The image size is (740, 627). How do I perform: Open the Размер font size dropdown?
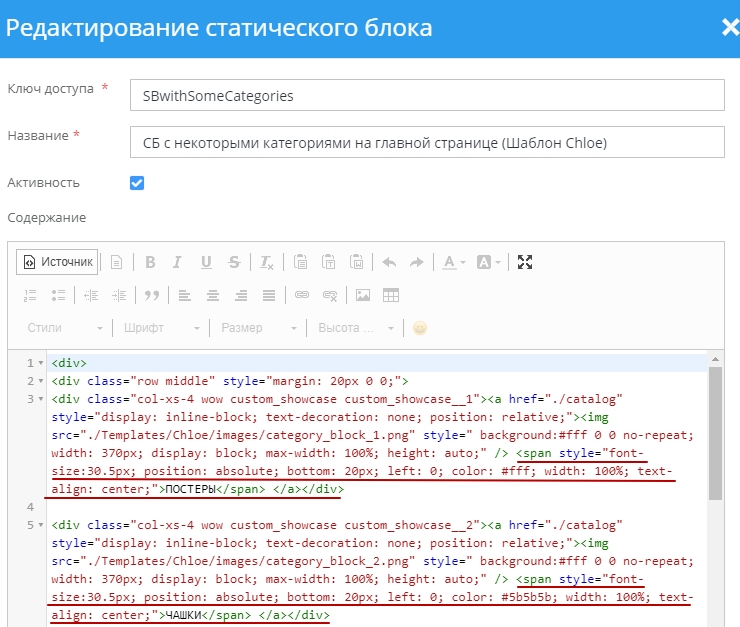(x=259, y=328)
